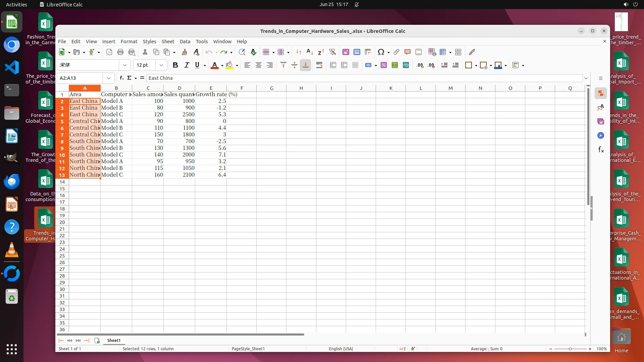Open the Name Box dropdown arrow
The width and height of the screenshot is (644, 362).
(109, 78)
